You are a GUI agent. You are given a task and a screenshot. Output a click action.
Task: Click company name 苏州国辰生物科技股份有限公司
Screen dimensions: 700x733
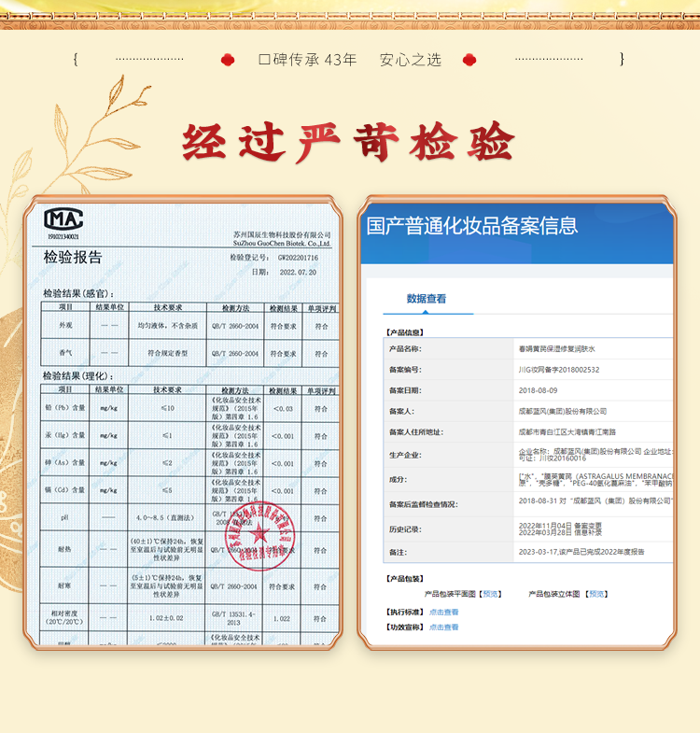pyautogui.click(x=282, y=234)
